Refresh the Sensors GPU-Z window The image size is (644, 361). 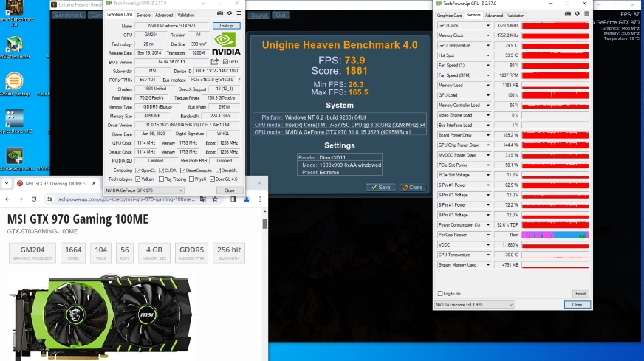[577, 13]
